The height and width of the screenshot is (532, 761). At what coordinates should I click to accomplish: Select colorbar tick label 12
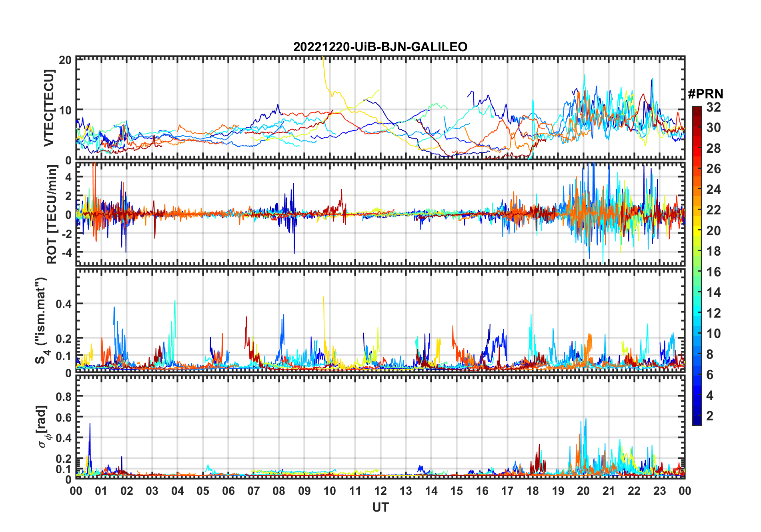pyautogui.click(x=713, y=313)
